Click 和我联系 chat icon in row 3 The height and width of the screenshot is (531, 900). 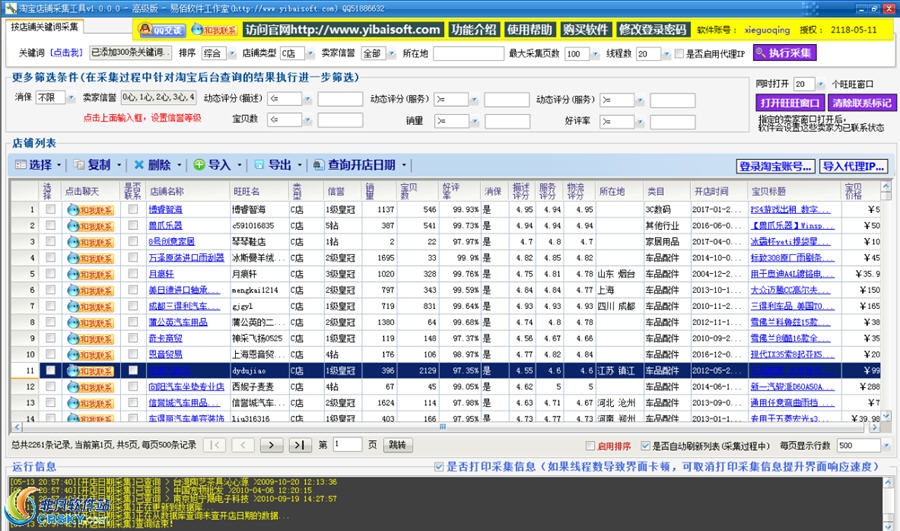coord(90,242)
